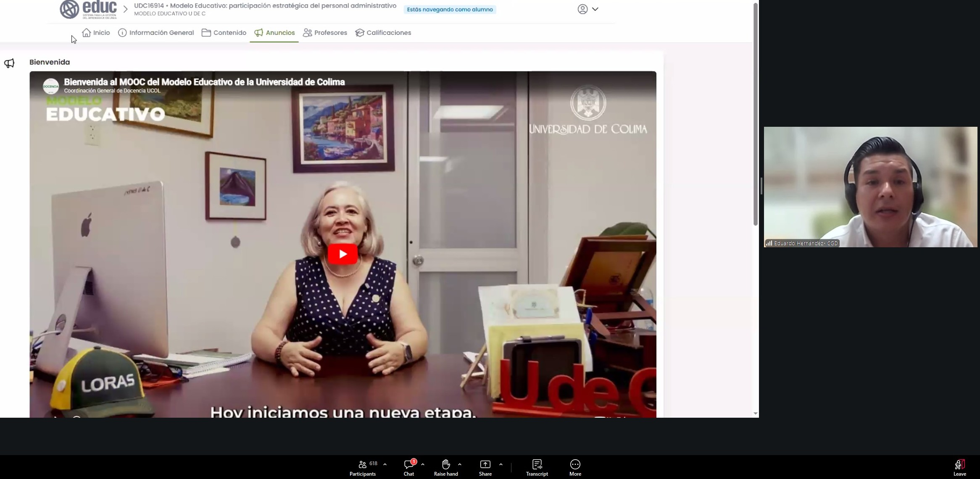Expand the Chat options caret

pyautogui.click(x=423, y=464)
